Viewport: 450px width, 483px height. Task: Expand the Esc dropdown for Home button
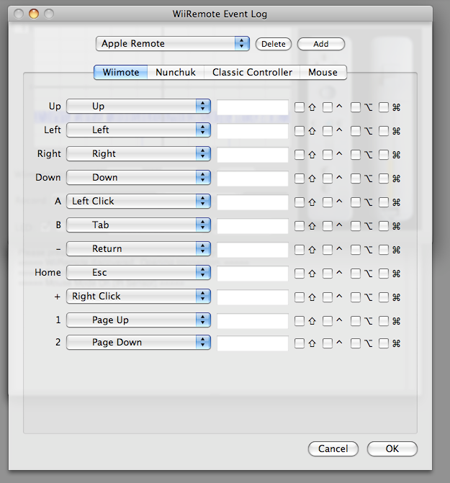pyautogui.click(x=138, y=273)
